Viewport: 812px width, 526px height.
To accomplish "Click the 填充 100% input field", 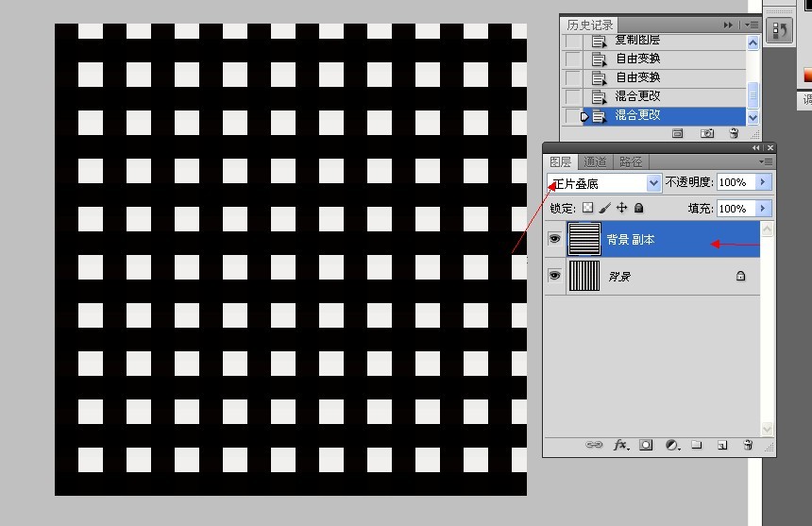I will coord(736,208).
